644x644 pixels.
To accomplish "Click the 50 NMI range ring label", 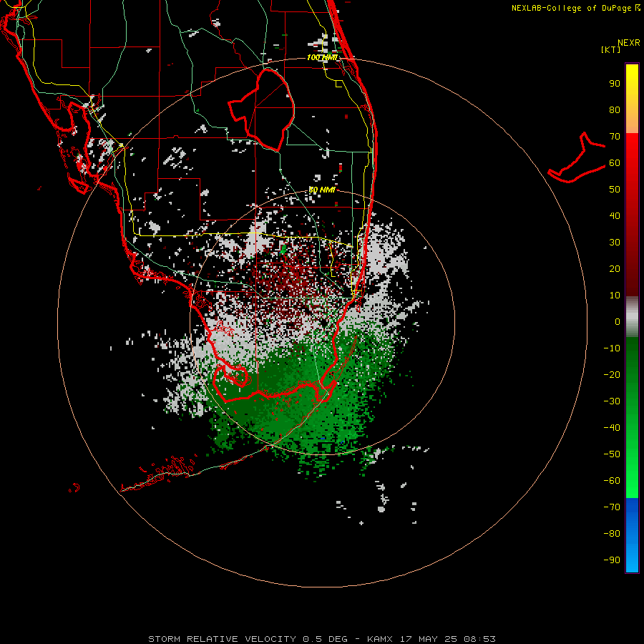I will click(x=322, y=190).
